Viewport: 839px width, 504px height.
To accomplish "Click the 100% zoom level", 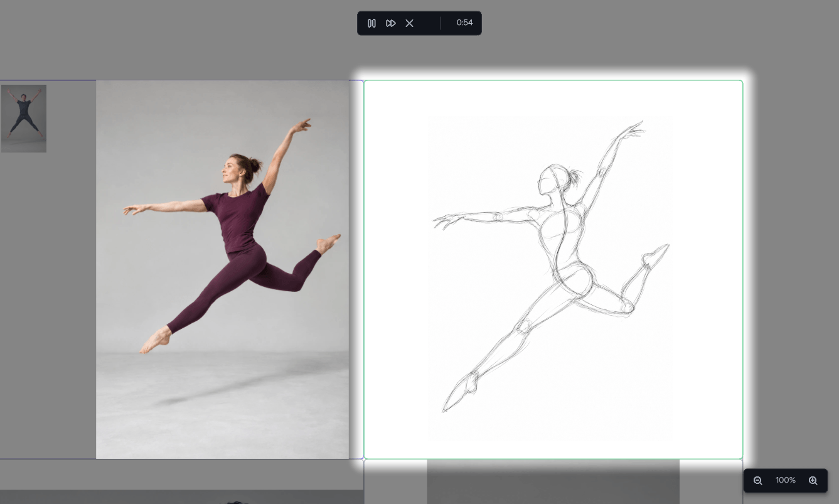I will 786,481.
